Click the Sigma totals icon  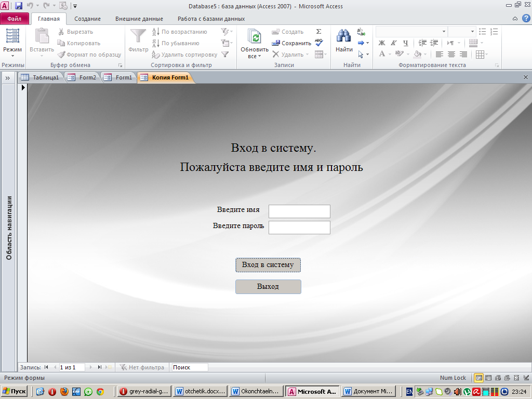(318, 32)
